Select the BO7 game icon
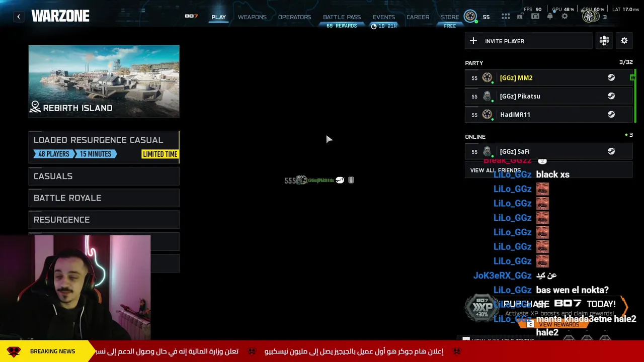 point(191,16)
